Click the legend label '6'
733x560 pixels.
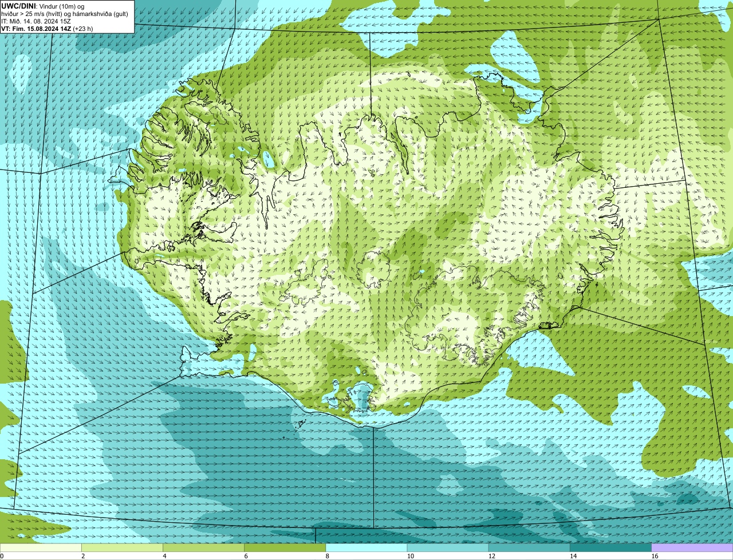pos(246,556)
